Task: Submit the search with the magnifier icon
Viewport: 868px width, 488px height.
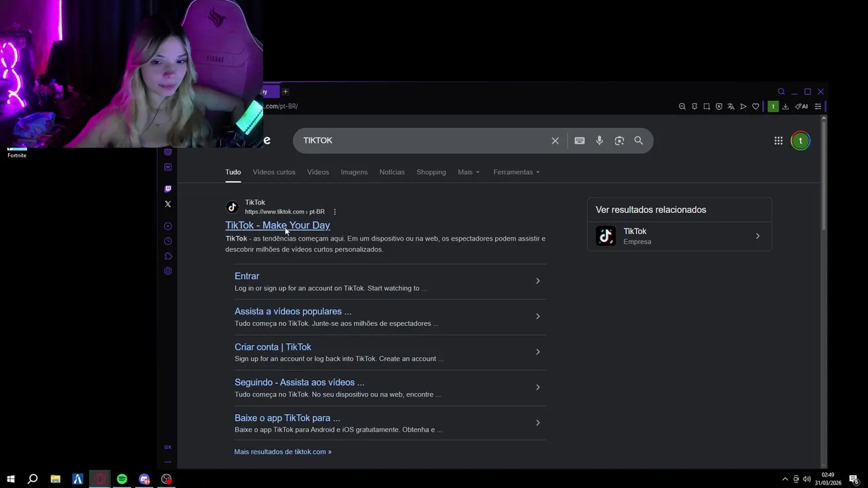Action: coord(638,140)
